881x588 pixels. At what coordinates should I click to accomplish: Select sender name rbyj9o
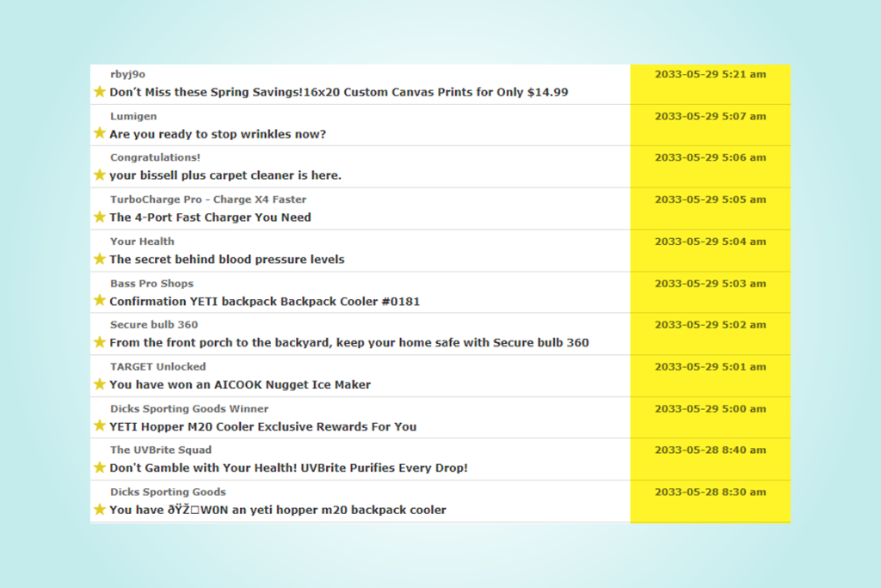127,74
